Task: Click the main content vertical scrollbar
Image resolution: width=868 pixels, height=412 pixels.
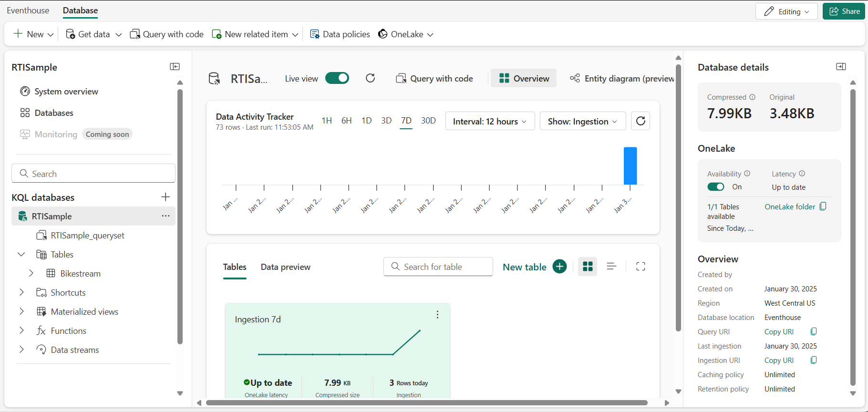Action: [x=678, y=198]
